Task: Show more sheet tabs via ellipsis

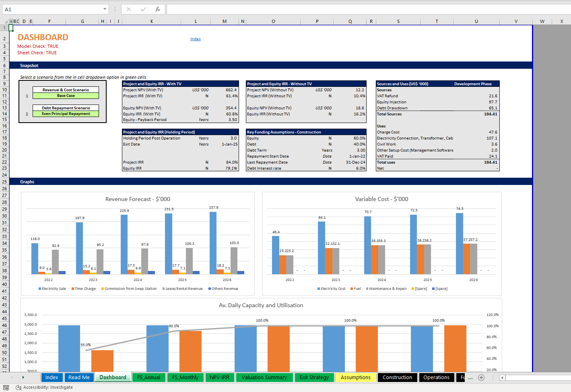Action: (x=470, y=378)
